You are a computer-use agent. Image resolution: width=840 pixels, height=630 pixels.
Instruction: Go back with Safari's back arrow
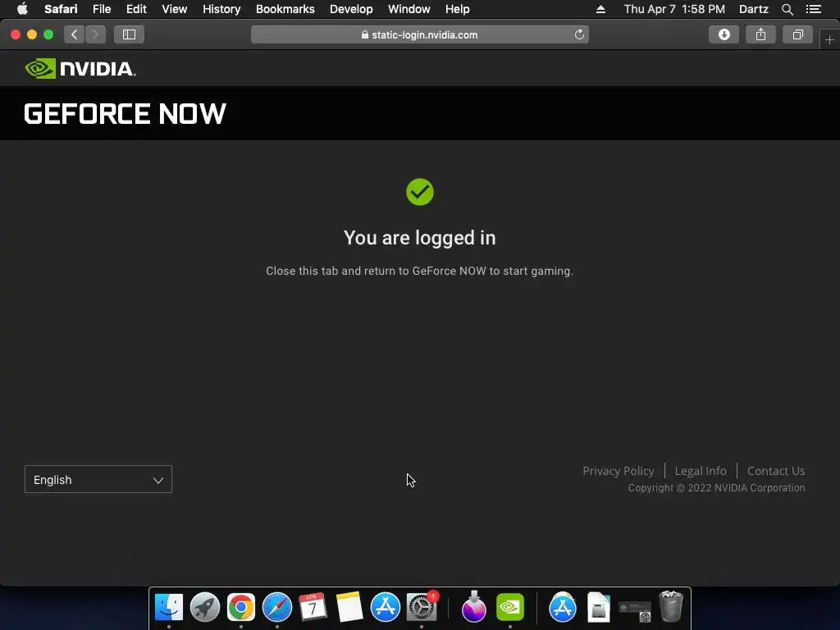click(75, 34)
